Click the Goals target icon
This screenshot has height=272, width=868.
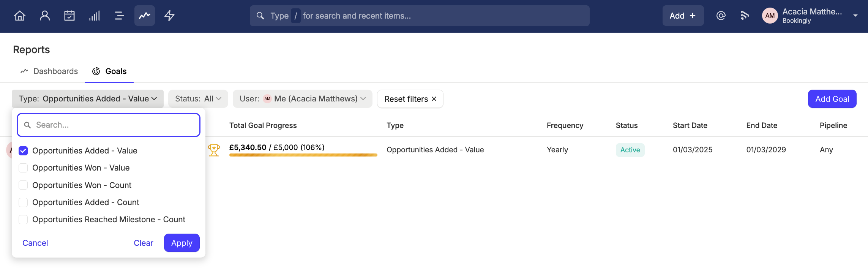point(96,71)
